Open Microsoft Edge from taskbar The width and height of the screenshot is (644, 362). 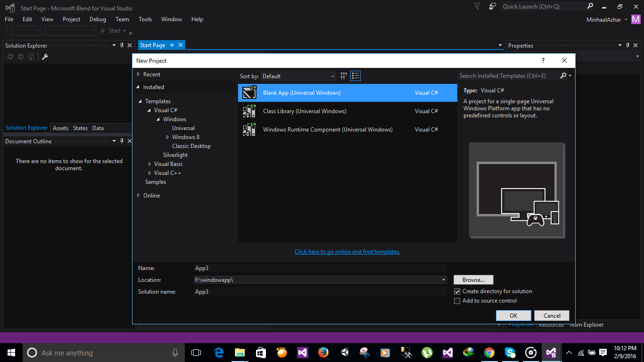[x=219, y=353]
